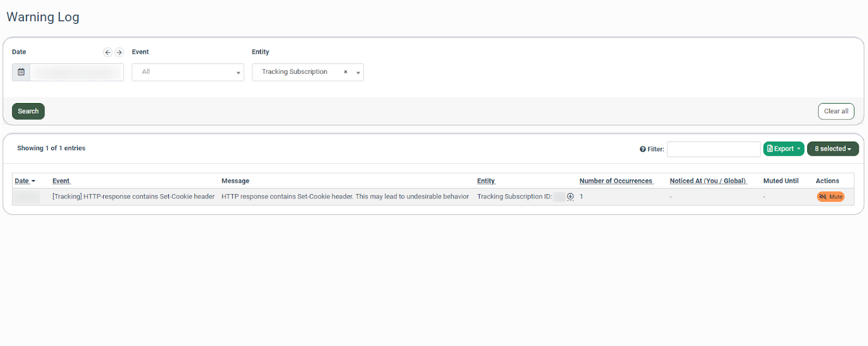
Task: Open the Event dropdown showing All
Action: (188, 72)
